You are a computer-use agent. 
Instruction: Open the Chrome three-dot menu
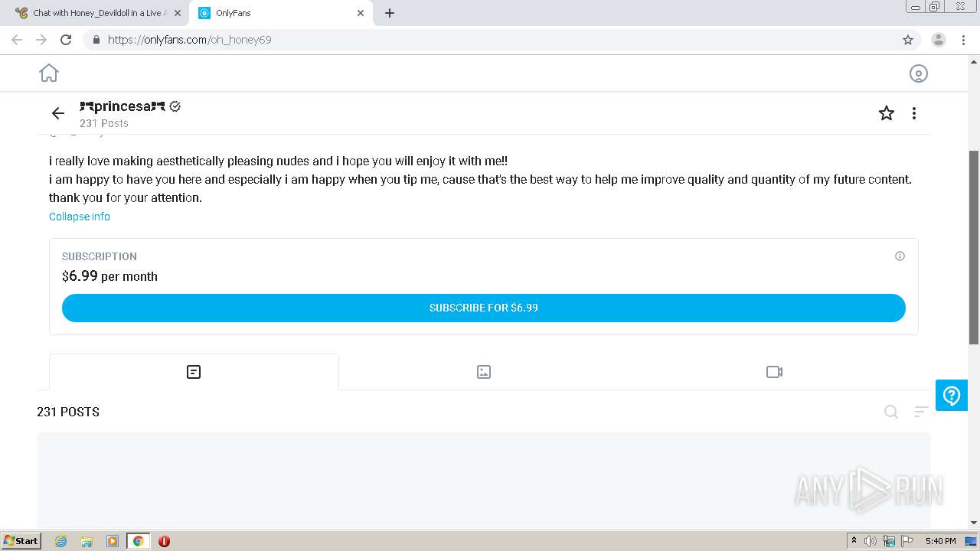tap(963, 40)
